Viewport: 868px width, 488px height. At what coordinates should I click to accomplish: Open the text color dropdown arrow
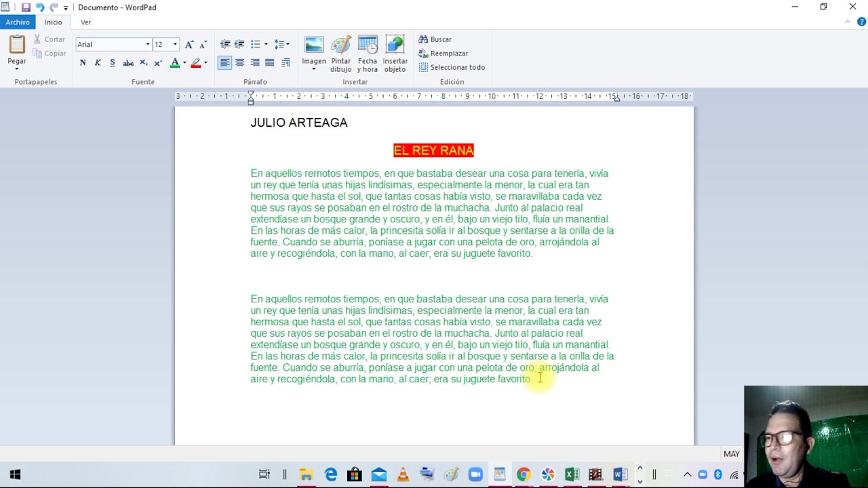184,63
